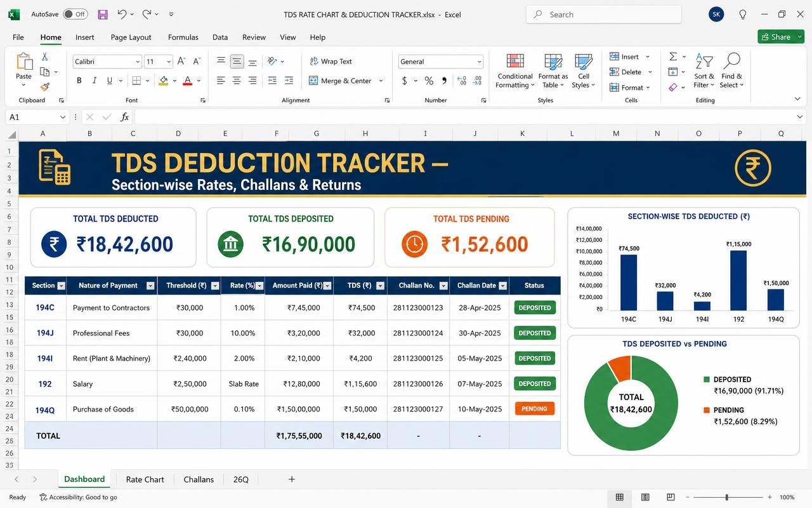Image resolution: width=812 pixels, height=508 pixels.
Task: Toggle Bold formatting
Action: (79, 81)
